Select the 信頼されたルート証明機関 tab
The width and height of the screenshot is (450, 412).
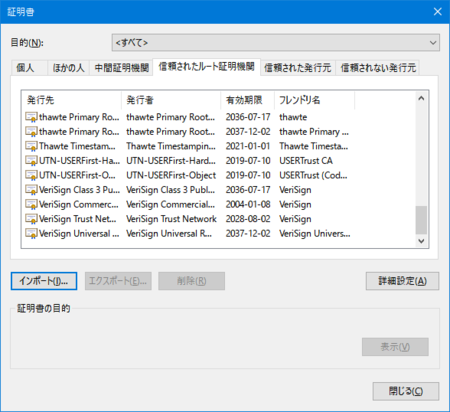(206, 67)
